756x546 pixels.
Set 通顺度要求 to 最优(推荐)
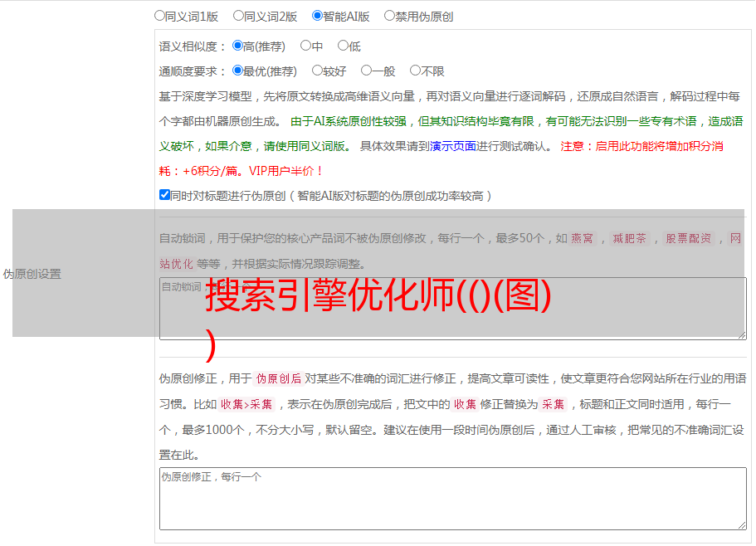point(237,71)
